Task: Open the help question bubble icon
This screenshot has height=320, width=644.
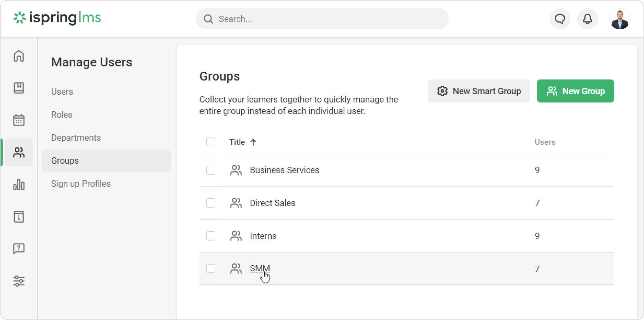Action: click(19, 248)
